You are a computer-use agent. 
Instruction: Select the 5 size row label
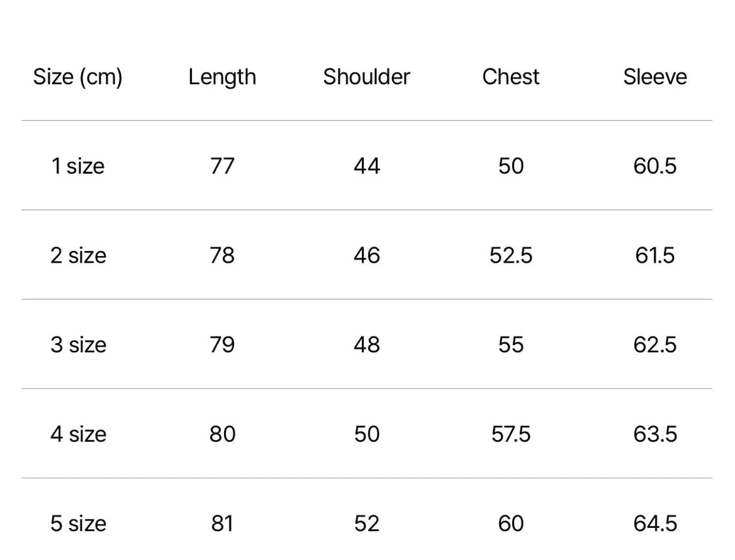coord(78,523)
